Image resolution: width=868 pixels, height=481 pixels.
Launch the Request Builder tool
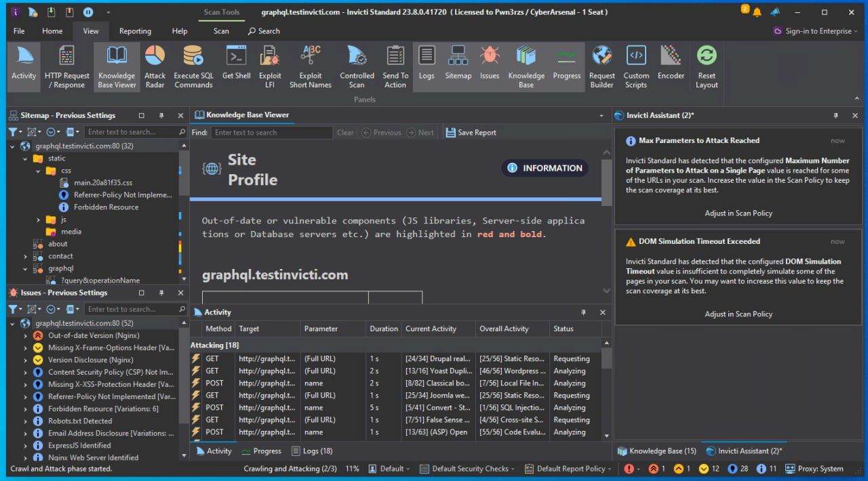(601, 66)
